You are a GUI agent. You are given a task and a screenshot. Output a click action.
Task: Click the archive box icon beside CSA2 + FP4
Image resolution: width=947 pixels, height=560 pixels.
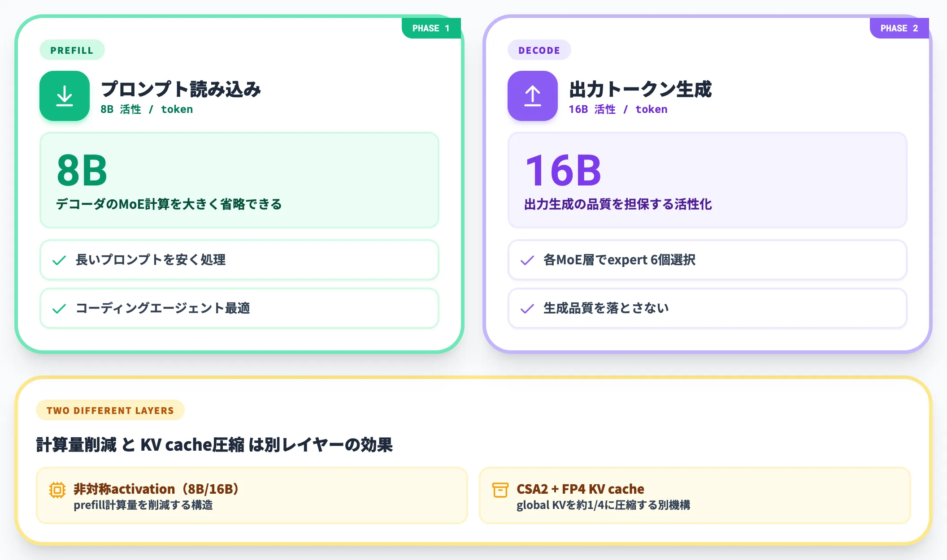pyautogui.click(x=500, y=490)
